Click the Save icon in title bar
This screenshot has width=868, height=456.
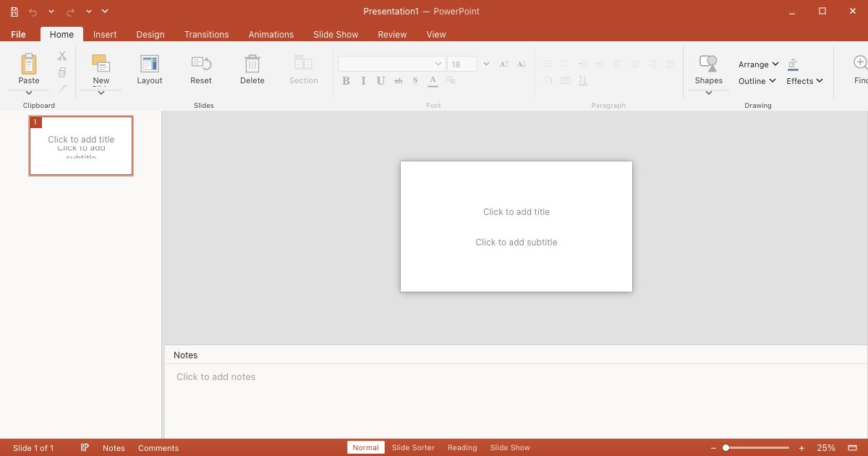(x=14, y=12)
